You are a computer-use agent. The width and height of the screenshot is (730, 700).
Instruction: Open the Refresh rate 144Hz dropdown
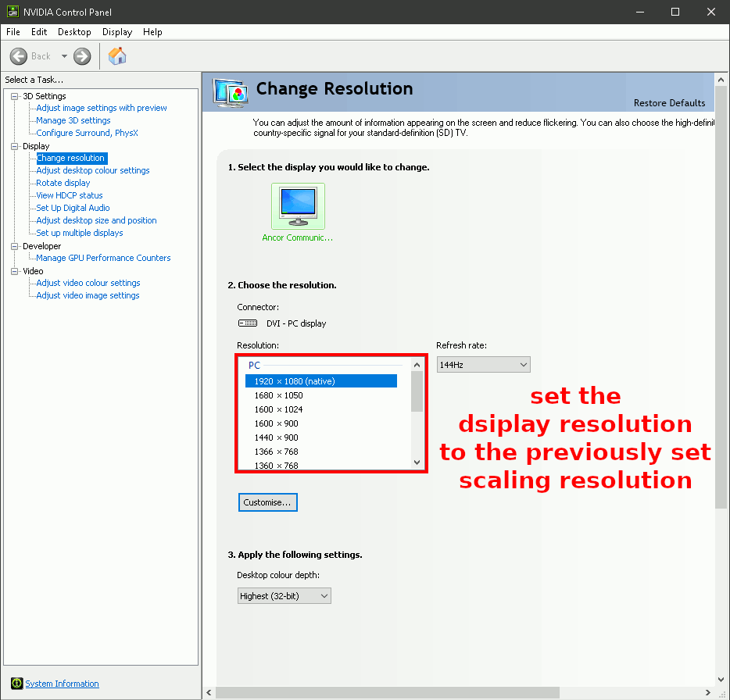[x=483, y=365]
